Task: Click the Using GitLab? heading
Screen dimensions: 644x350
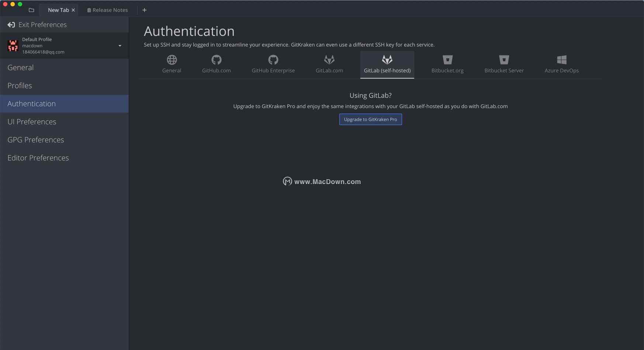Action: tap(371, 96)
